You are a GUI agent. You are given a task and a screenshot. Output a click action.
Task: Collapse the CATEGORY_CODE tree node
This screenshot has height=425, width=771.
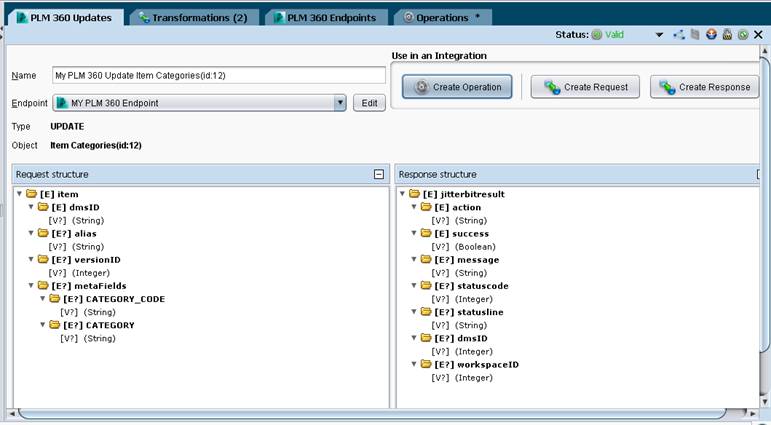(43, 299)
